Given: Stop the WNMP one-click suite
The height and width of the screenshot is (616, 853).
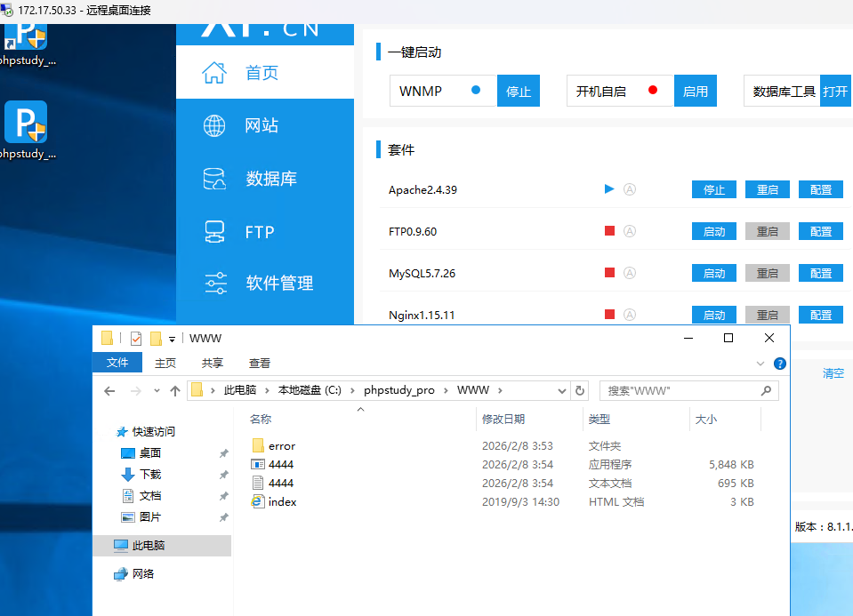Looking at the screenshot, I should tap(519, 91).
